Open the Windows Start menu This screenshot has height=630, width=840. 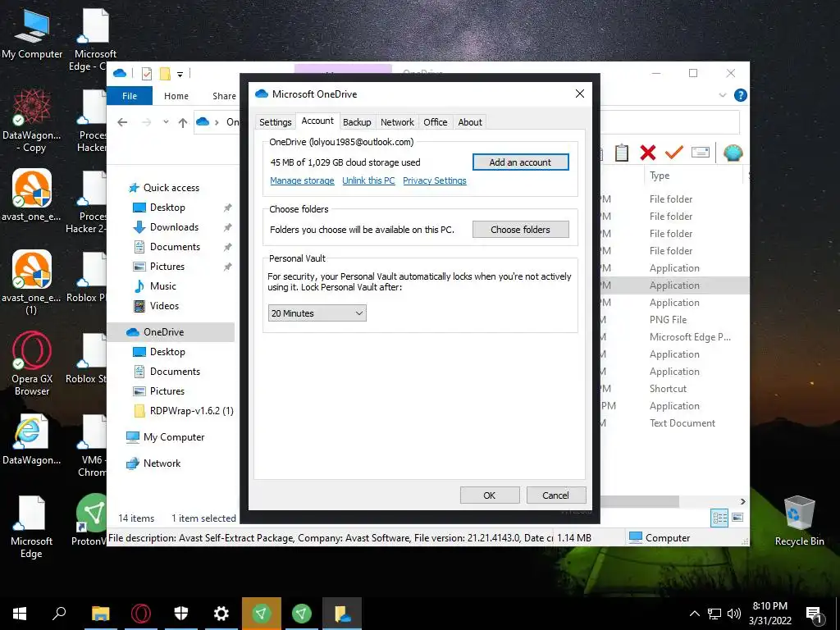(20, 614)
